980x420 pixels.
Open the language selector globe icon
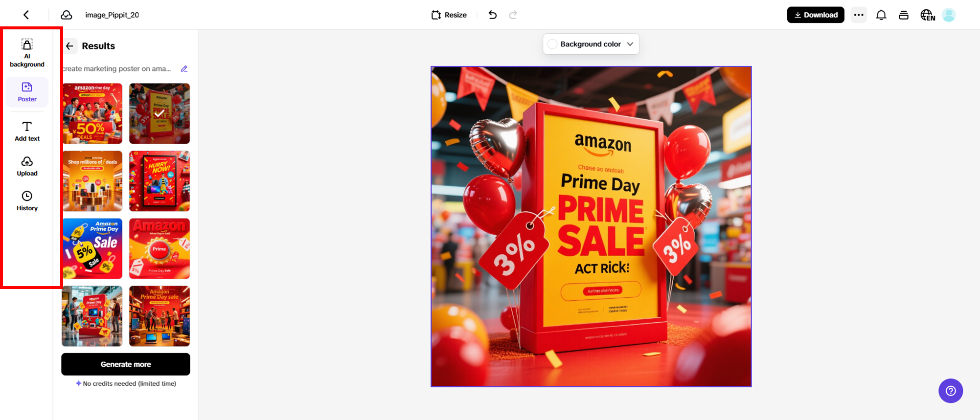tap(927, 15)
